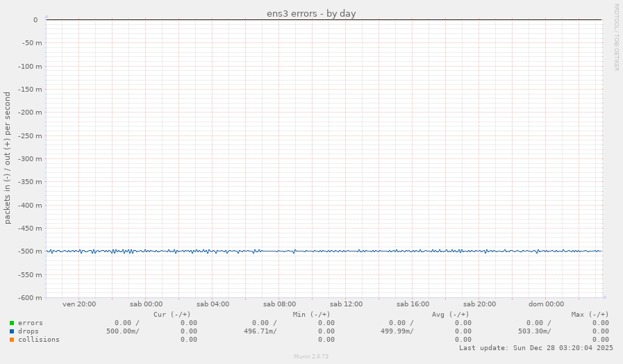Click the drops current value '500.00m/'
Screen dimensions: 623x364
coord(123,331)
